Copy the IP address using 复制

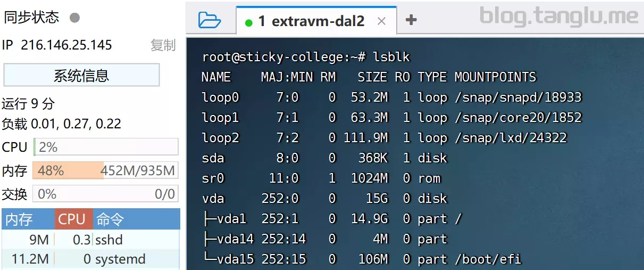coord(163,45)
